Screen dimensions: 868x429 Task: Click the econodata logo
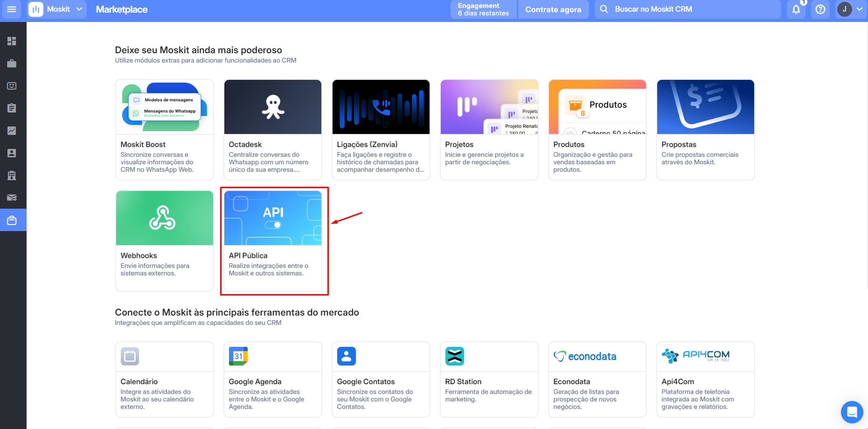coord(585,356)
